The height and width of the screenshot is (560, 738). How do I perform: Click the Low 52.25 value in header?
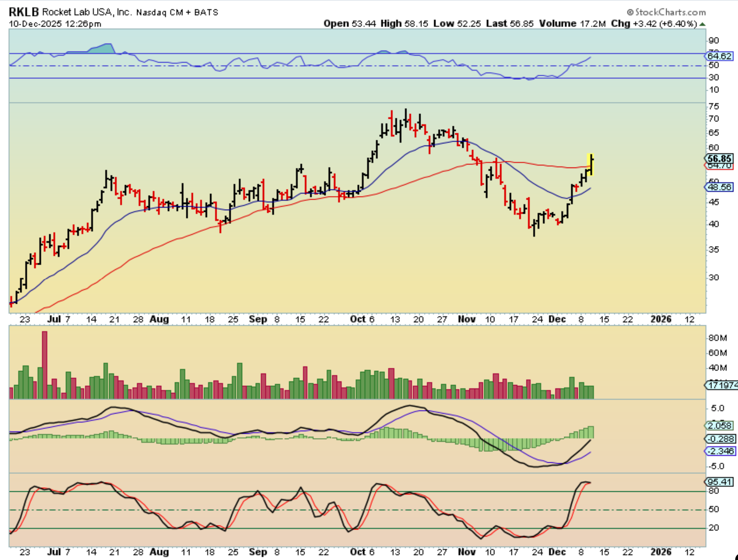point(457,23)
